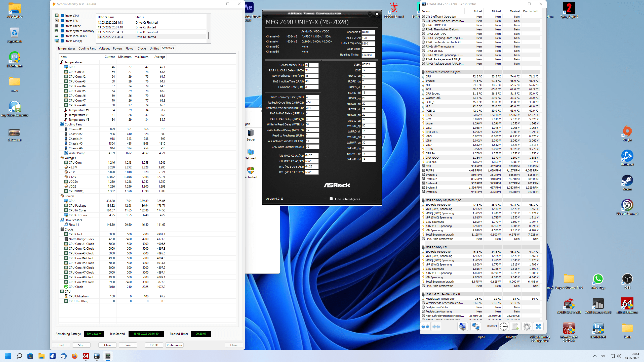Open Papierkorb recycle bin icon
Screen dimensions: 644x362
coord(15,35)
